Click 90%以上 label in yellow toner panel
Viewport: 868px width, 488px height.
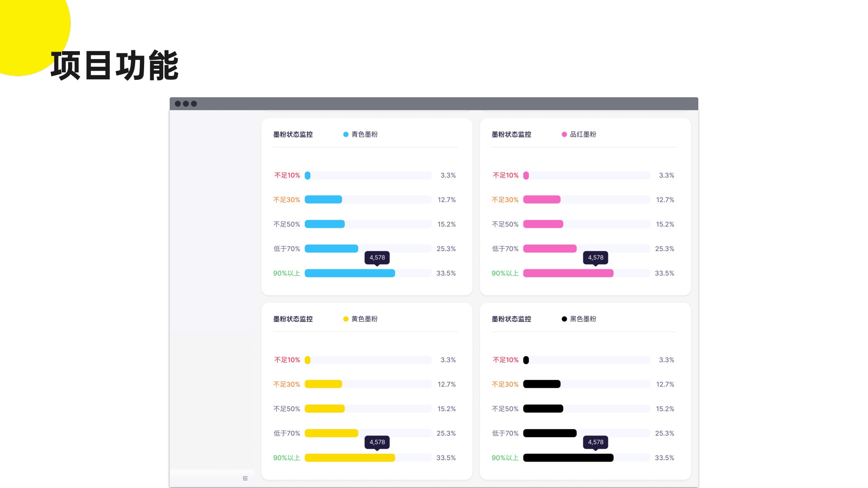point(286,458)
